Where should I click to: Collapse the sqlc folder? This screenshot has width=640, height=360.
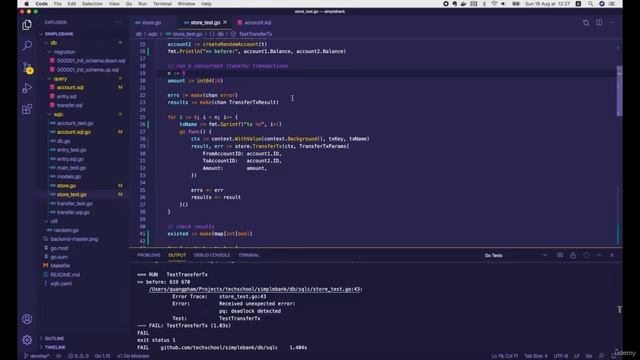(x=58, y=114)
